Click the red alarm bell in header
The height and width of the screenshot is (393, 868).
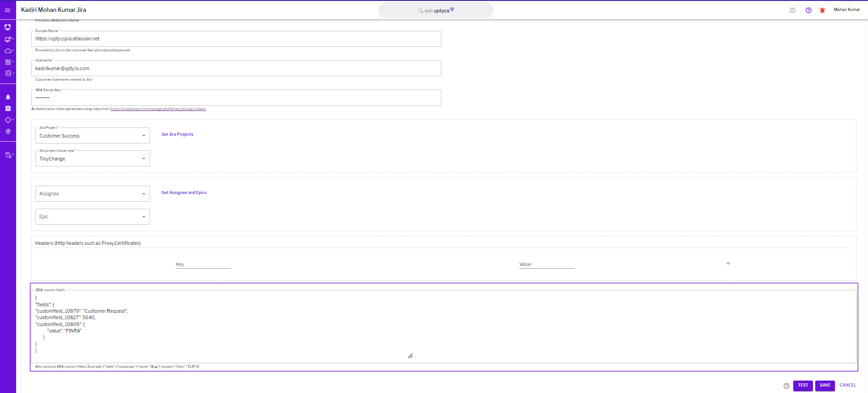click(x=822, y=10)
